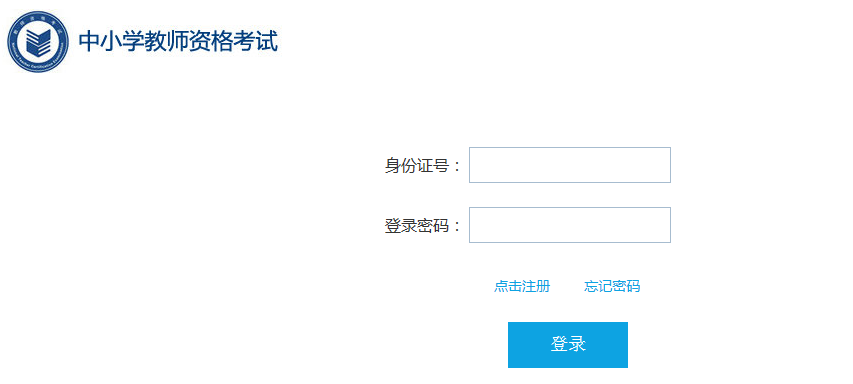The width and height of the screenshot is (853, 384).
Task: Submit the form with the 登录 button
Action: point(568,345)
